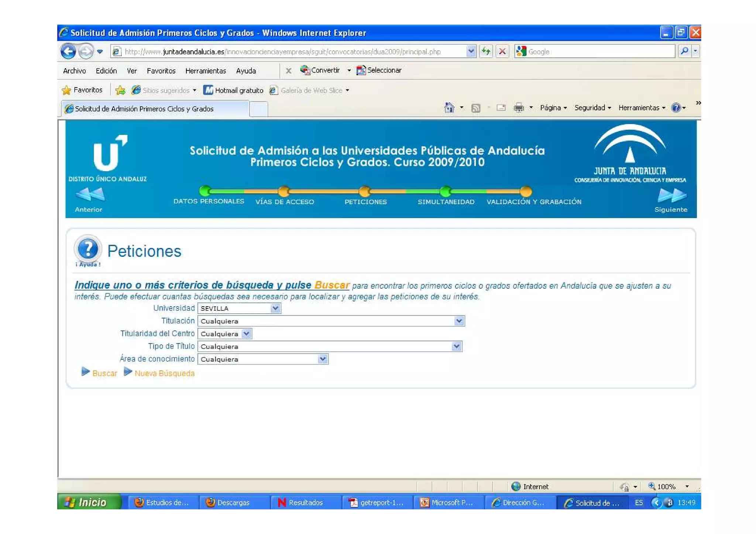Click the Anterior double-arrow icon

pos(90,194)
